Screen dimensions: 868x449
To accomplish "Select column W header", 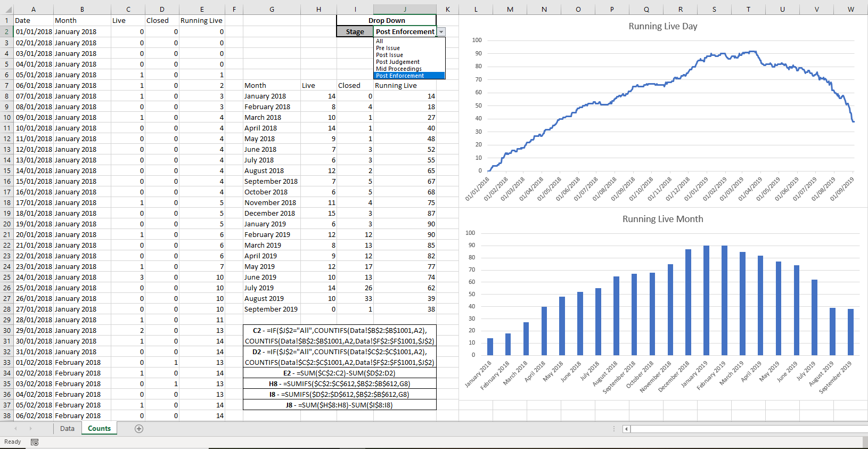I will (x=850, y=9).
